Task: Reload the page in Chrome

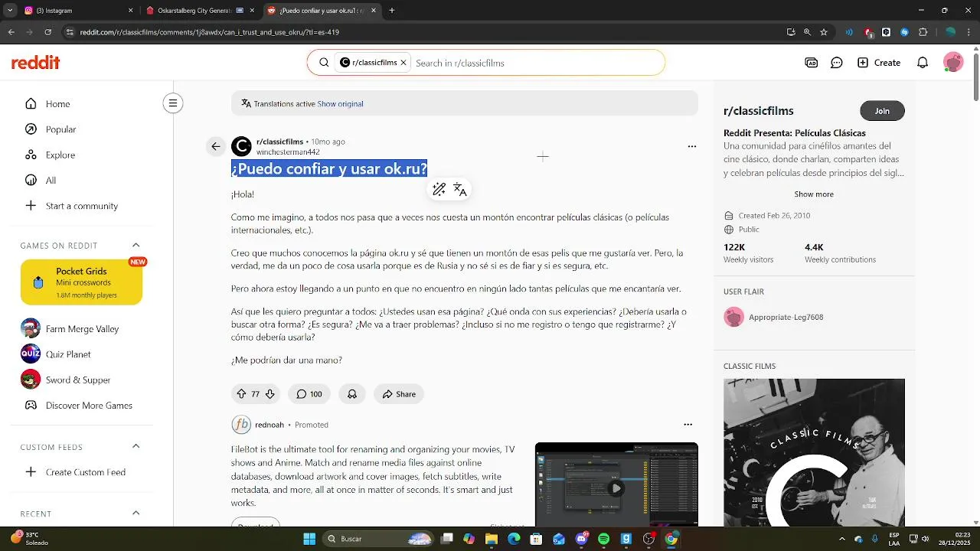Action: coord(47,32)
